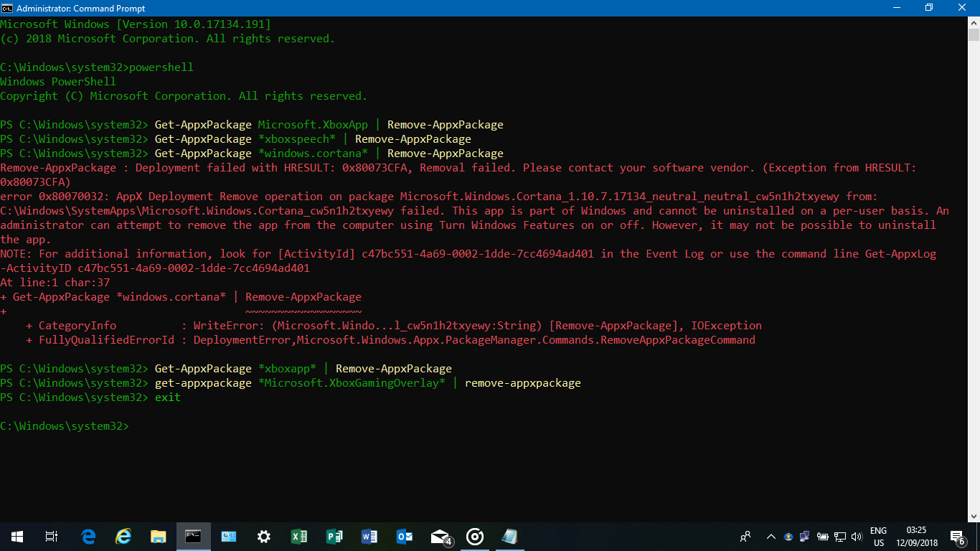Click 'Copyright (C) Microsoft Corporation' PowerShell line
Image resolution: width=980 pixels, height=551 pixels.
pos(184,96)
